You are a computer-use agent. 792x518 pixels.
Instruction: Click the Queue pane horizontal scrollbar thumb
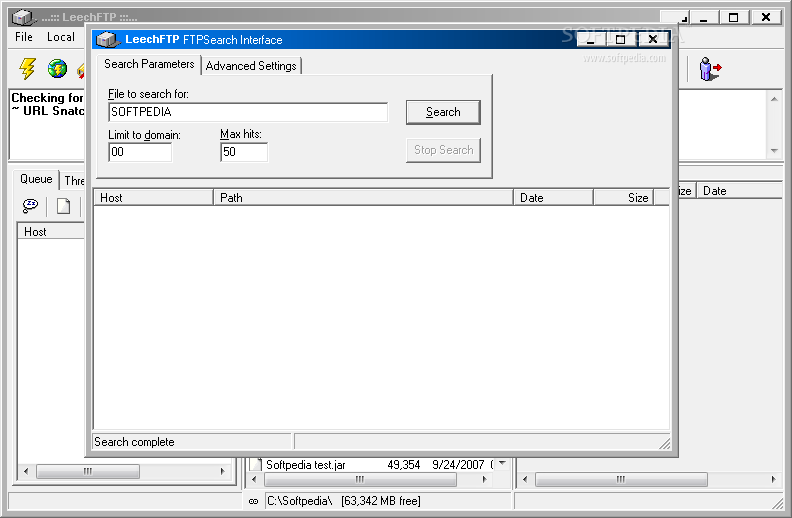click(87, 472)
